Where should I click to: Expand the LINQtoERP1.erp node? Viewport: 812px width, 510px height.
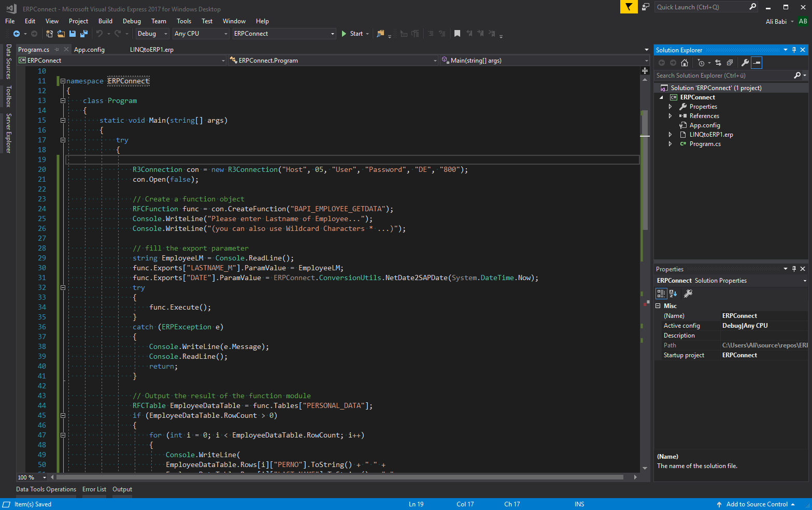point(670,135)
